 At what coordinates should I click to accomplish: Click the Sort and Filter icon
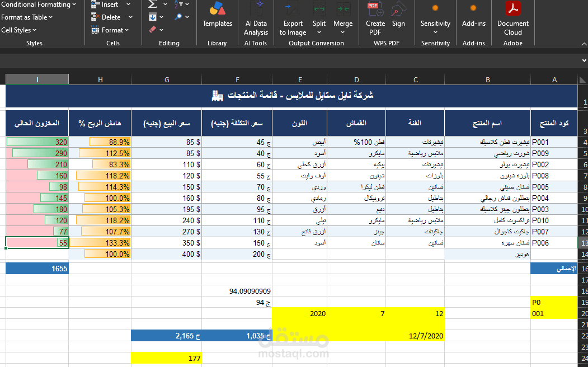click(x=178, y=4)
